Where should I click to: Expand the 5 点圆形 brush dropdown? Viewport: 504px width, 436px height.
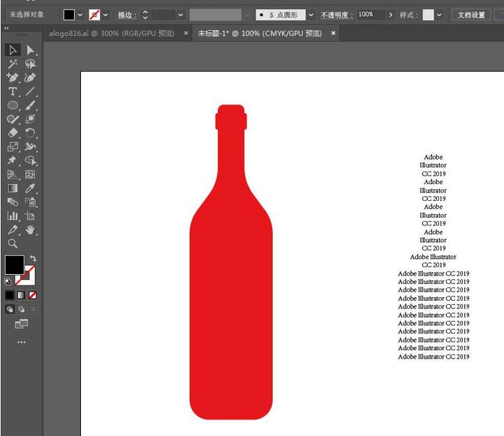310,15
